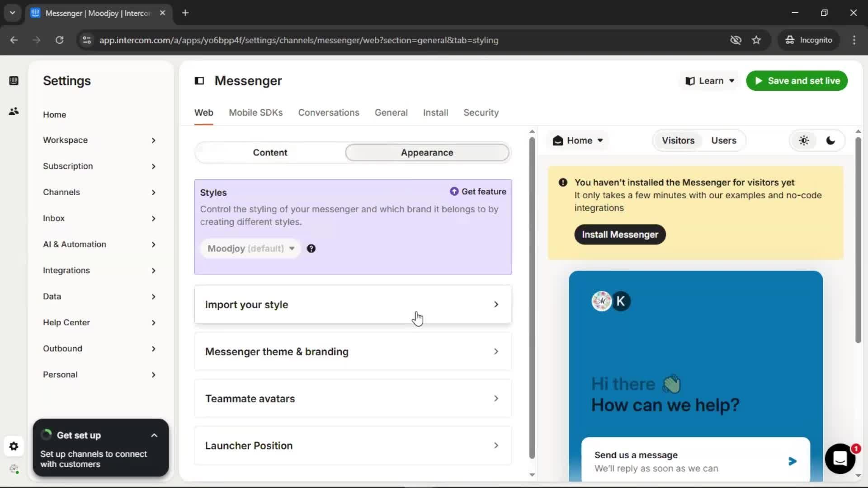Reload the page
Image resolution: width=868 pixels, height=488 pixels.
pyautogui.click(x=59, y=40)
